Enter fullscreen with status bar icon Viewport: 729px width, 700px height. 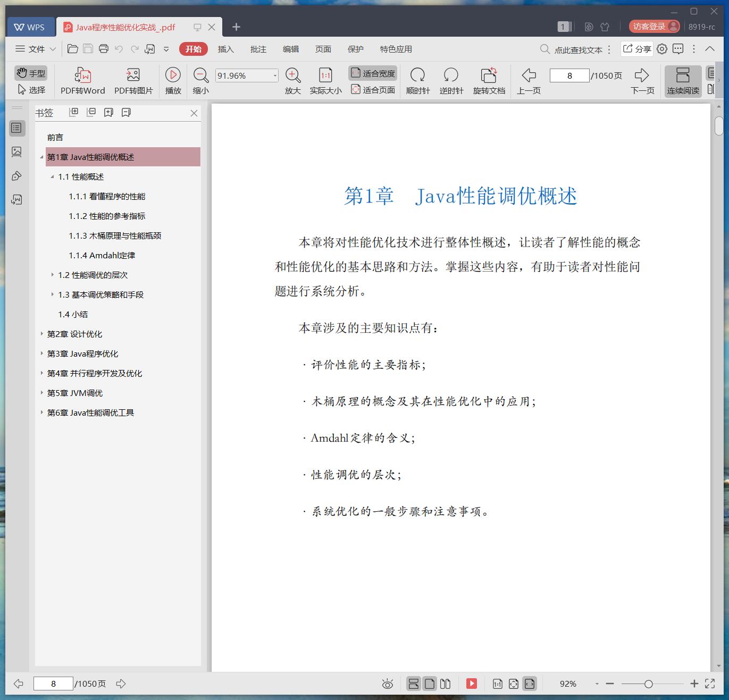tap(710, 684)
